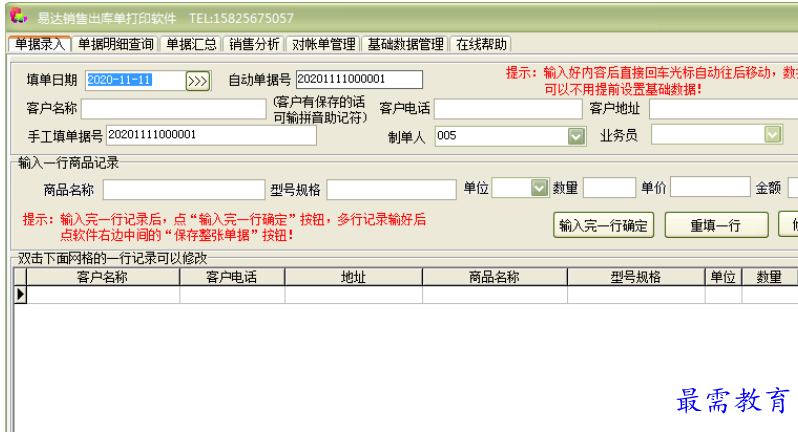The width and height of the screenshot is (798, 432).
Task: Switch to 单据录入 tab
Action: [40, 44]
